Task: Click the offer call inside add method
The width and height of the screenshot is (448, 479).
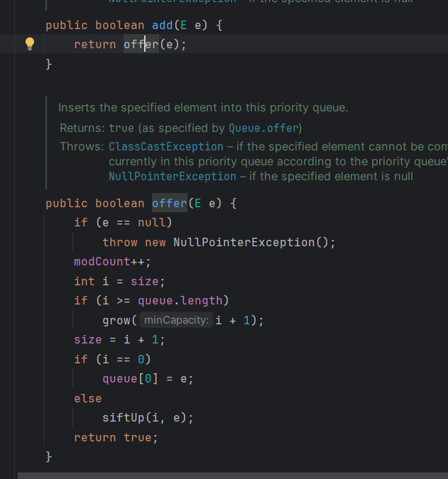Action: 141,44
